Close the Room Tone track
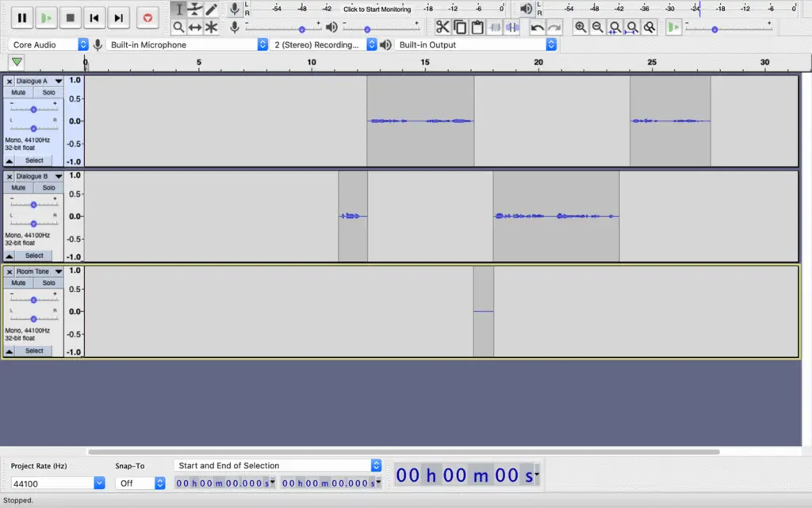Image resolution: width=812 pixels, height=508 pixels. tap(10, 271)
